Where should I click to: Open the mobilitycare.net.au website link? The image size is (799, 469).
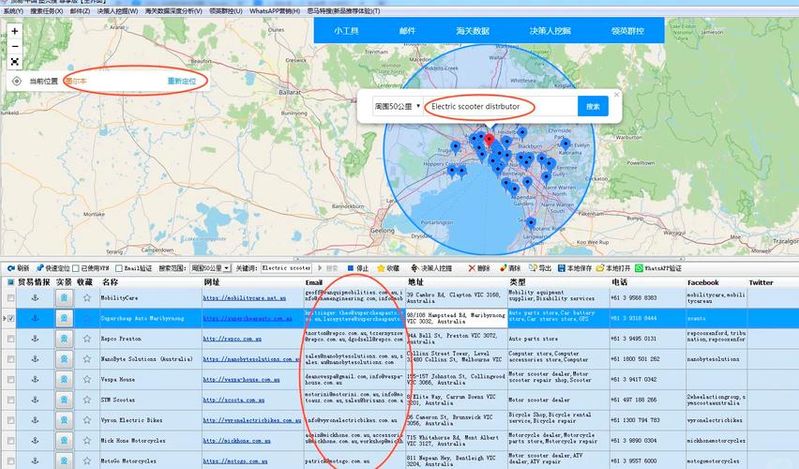click(x=245, y=298)
